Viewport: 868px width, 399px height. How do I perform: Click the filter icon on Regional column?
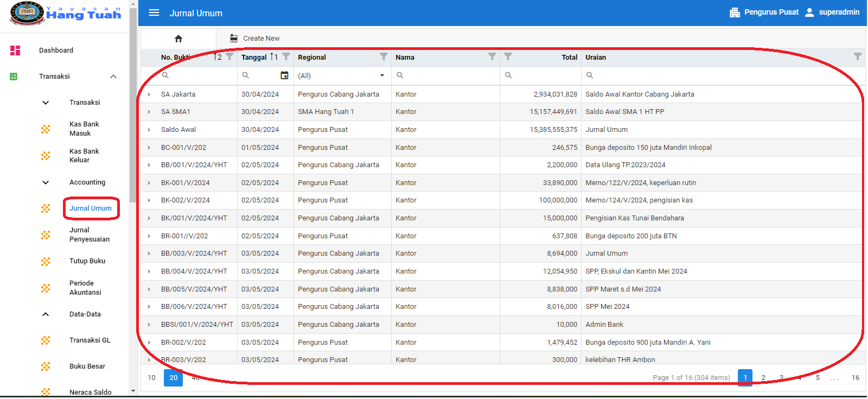click(384, 57)
